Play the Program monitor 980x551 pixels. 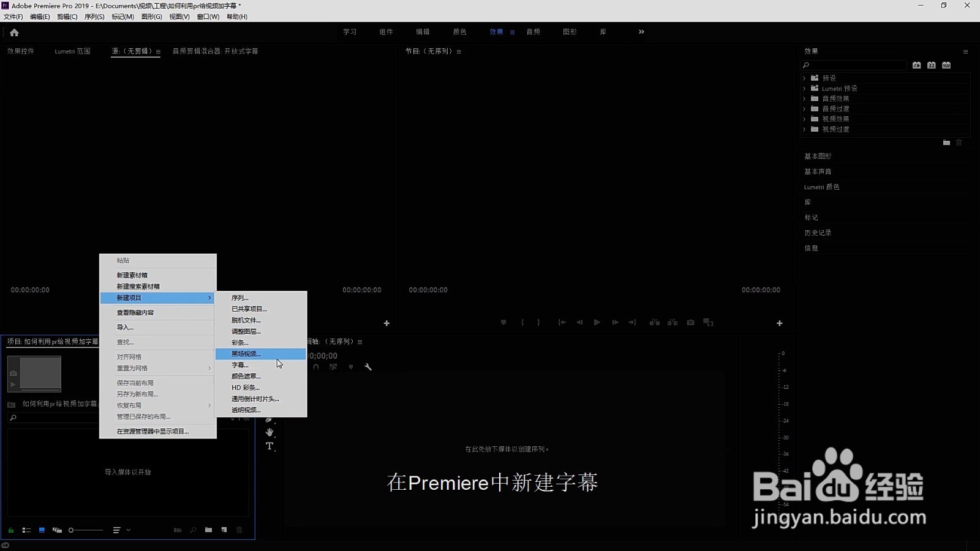point(597,323)
